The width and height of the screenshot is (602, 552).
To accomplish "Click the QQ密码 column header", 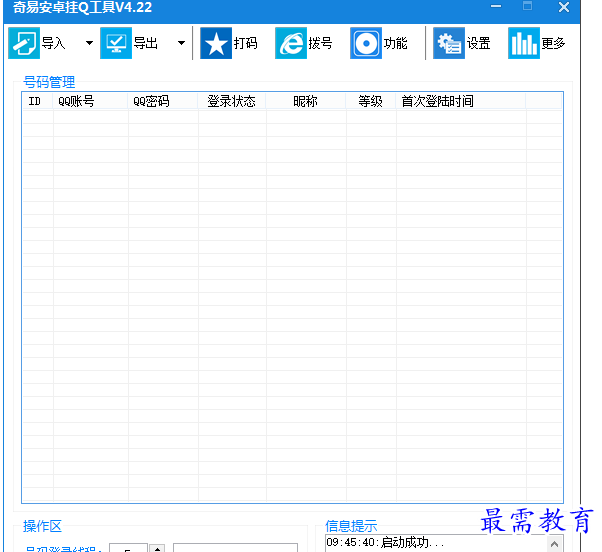I will [163, 101].
